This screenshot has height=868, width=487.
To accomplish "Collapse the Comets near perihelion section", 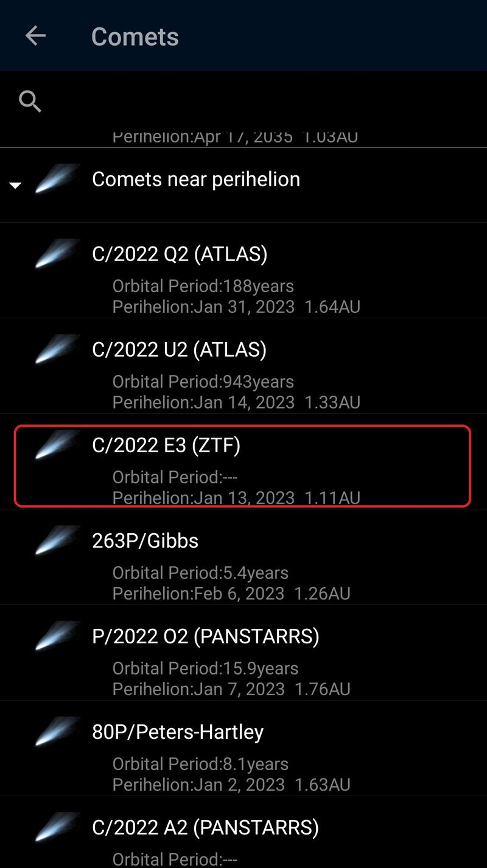I will tap(15, 185).
